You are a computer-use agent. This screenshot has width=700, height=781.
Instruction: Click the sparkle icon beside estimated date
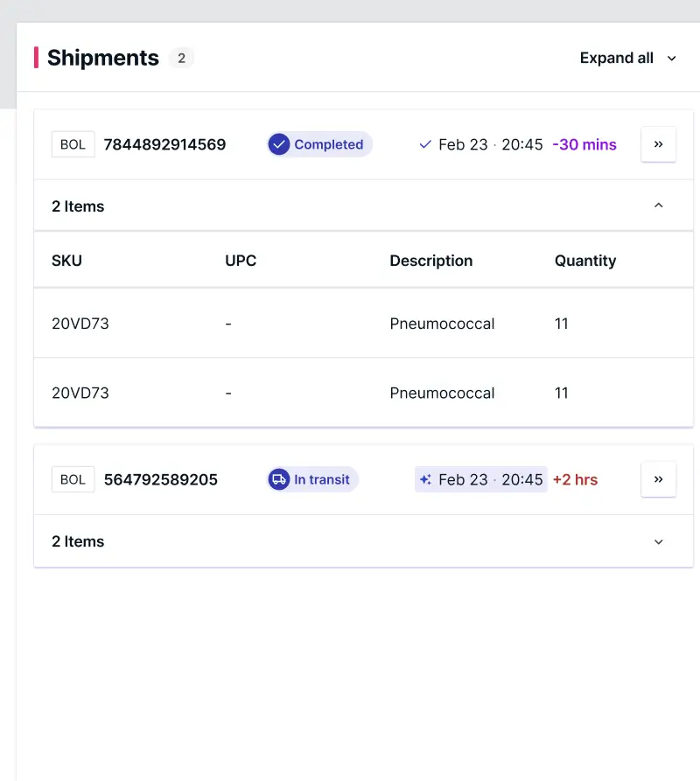pyautogui.click(x=425, y=479)
